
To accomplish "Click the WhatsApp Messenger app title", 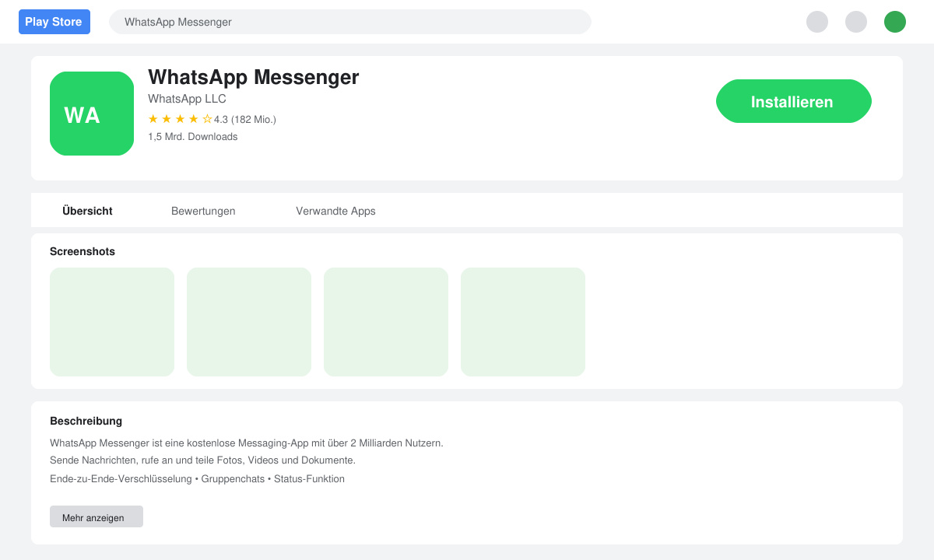I will (254, 77).
